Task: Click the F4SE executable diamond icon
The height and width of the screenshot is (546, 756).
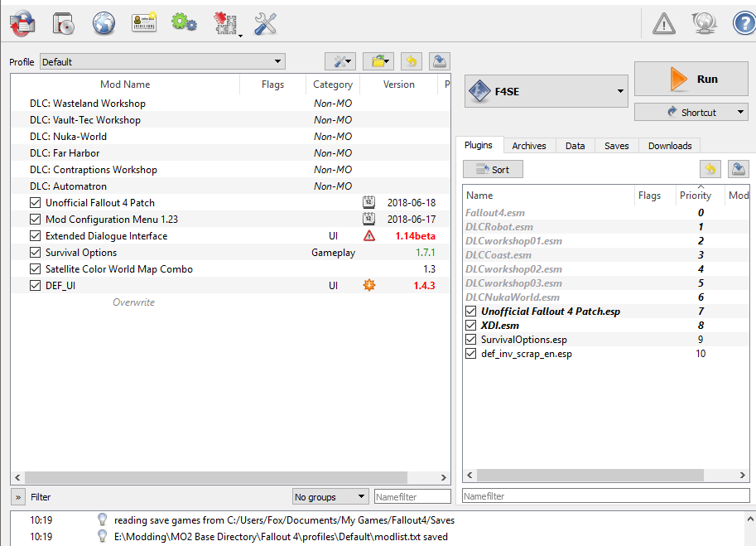Action: point(479,91)
